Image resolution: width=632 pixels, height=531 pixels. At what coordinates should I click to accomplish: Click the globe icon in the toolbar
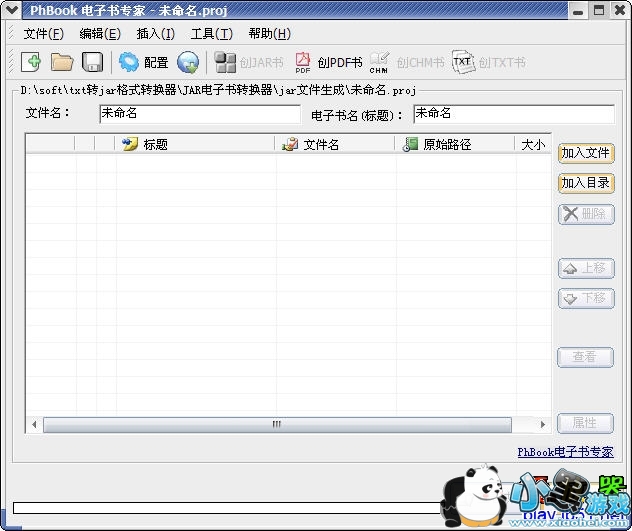[188, 62]
